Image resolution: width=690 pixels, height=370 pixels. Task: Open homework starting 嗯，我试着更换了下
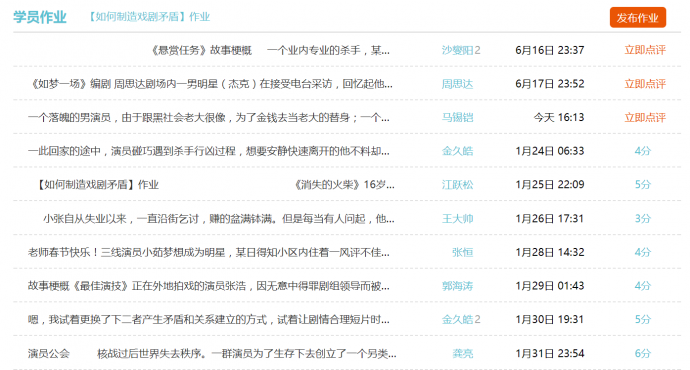(209, 320)
